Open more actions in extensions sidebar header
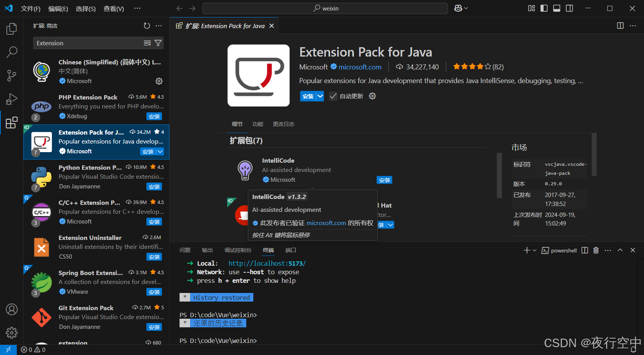The width and height of the screenshot is (644, 355). point(158,26)
